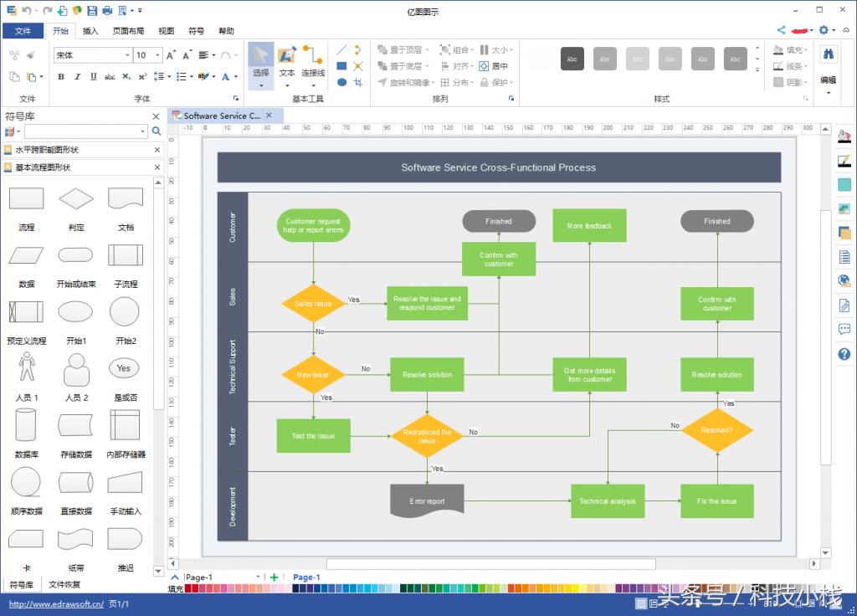Screen dimensions: 857x616
Task: Click the 居中 center button
Action: [495, 66]
